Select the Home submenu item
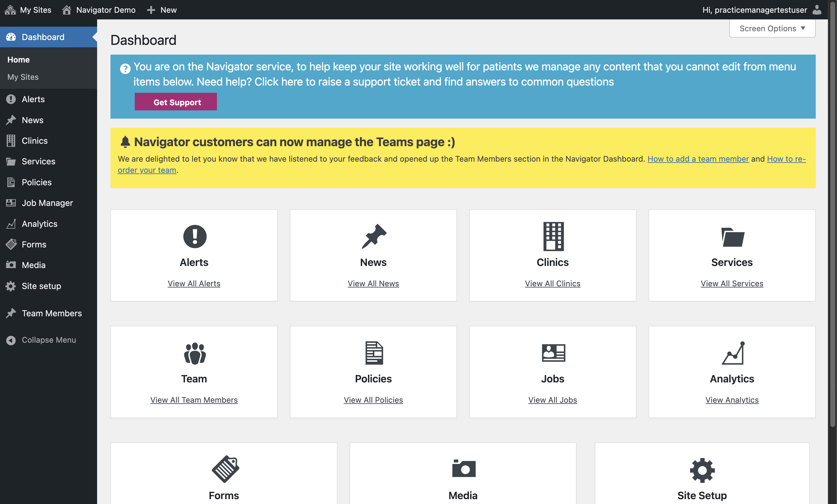Viewport: 837px width, 504px height. pyautogui.click(x=18, y=60)
